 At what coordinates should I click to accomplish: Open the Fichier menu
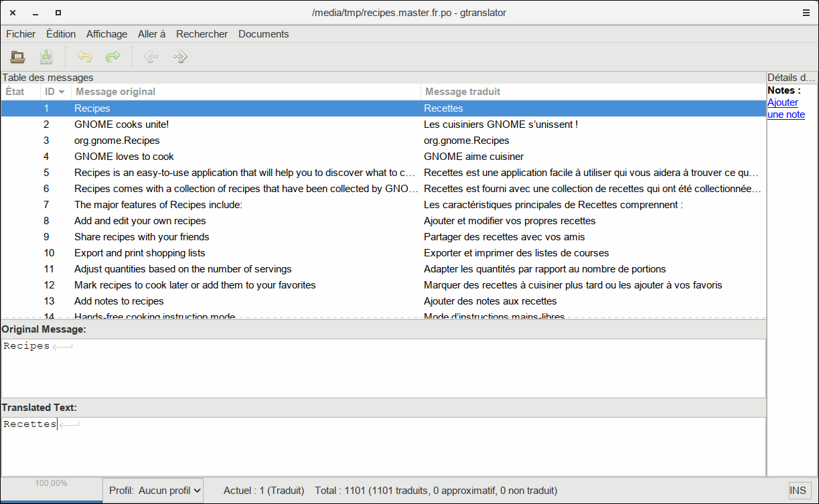(21, 34)
